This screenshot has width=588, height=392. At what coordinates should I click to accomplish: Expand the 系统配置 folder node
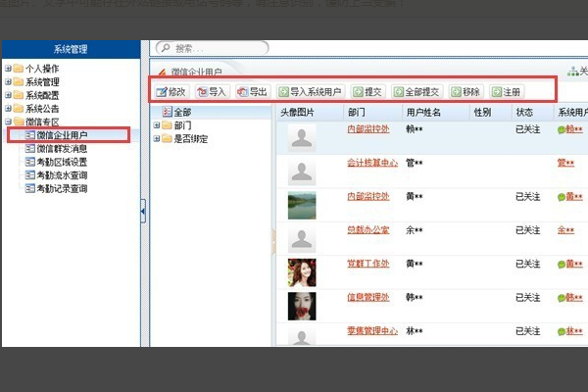[x=8, y=95]
